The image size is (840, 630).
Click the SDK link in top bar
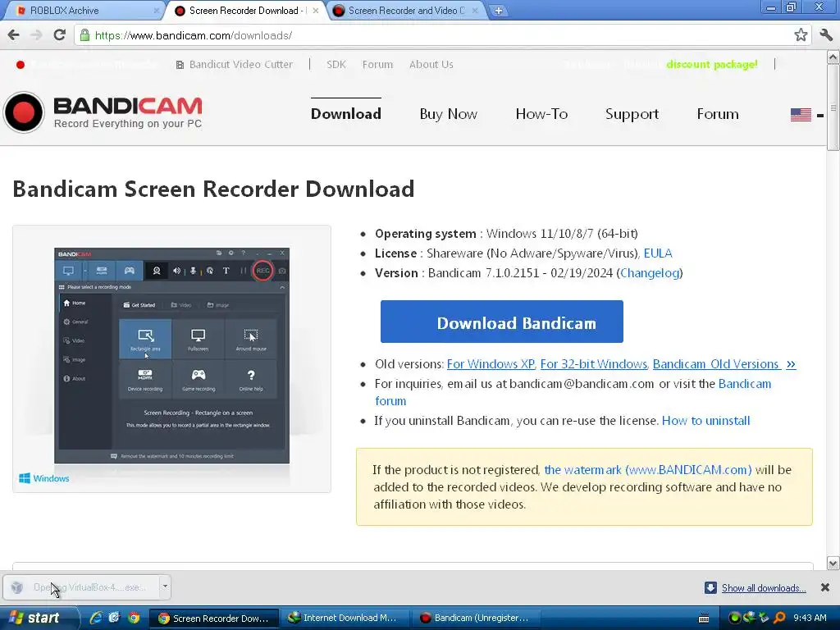point(336,64)
